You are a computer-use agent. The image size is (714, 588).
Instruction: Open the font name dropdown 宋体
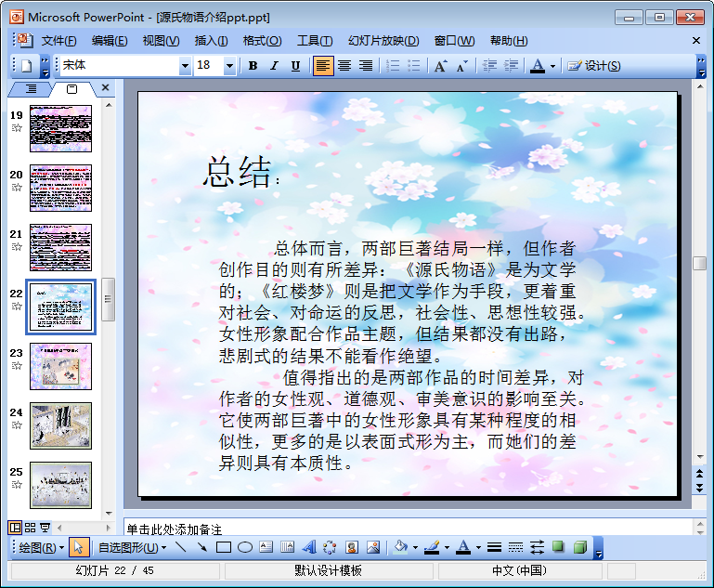(185, 66)
